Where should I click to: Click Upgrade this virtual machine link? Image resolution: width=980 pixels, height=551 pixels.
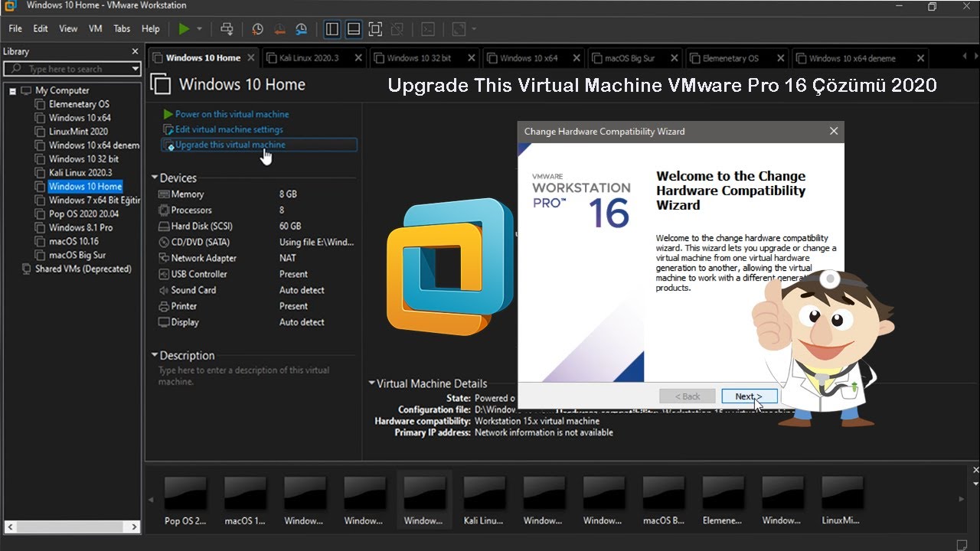point(230,145)
